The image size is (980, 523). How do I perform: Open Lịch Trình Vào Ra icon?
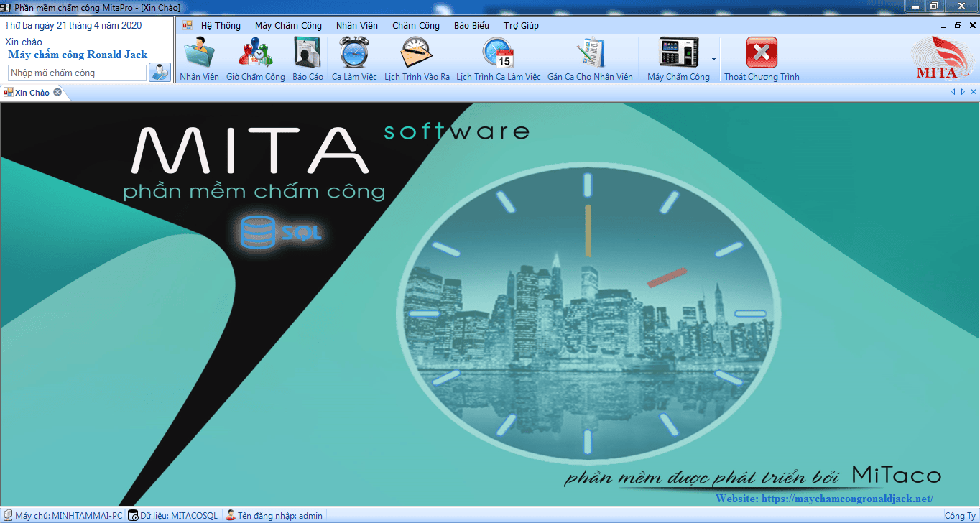click(417, 55)
